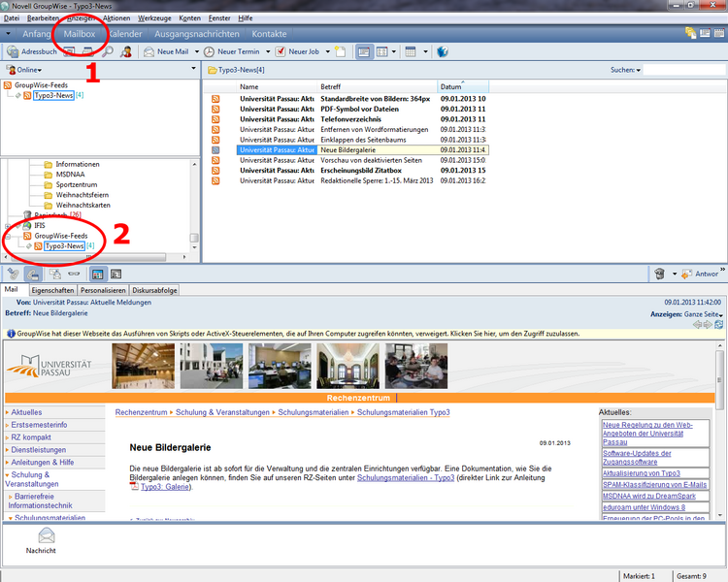728x582 pixels.
Task: Create a Neue Mail
Action: tap(166, 51)
